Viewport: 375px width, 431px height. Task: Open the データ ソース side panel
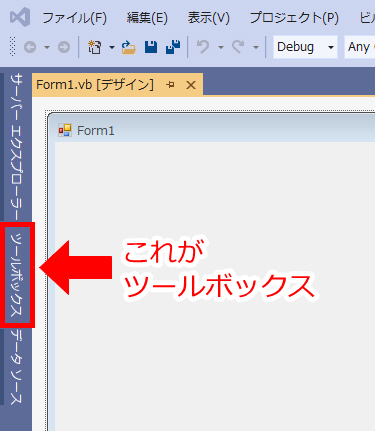click(16, 367)
